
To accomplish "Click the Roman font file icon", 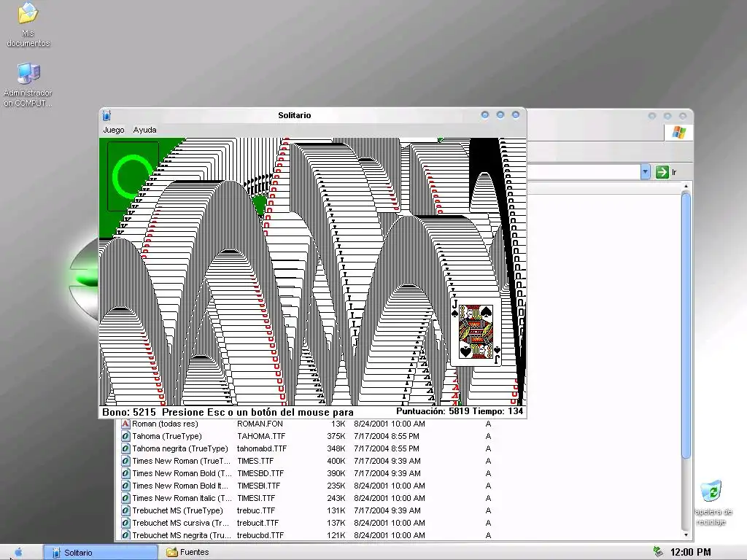I will coord(125,424).
